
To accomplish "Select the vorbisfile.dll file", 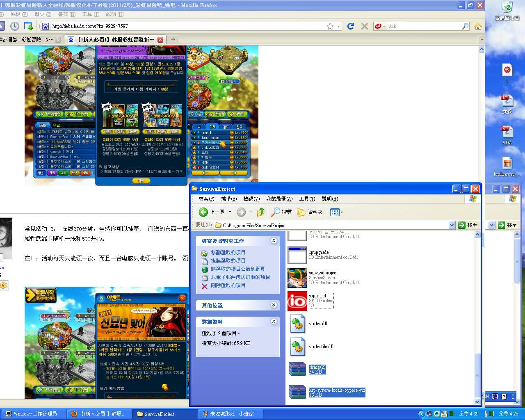I will 297,347.
